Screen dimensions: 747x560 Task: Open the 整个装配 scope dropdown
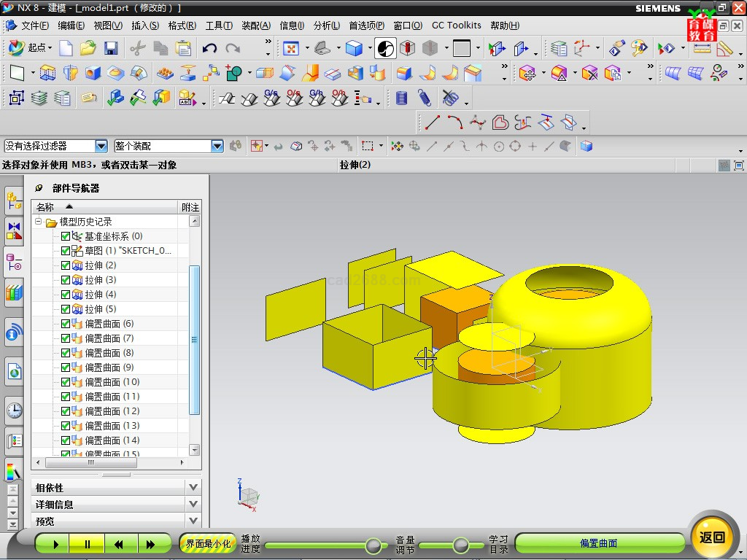(x=217, y=147)
